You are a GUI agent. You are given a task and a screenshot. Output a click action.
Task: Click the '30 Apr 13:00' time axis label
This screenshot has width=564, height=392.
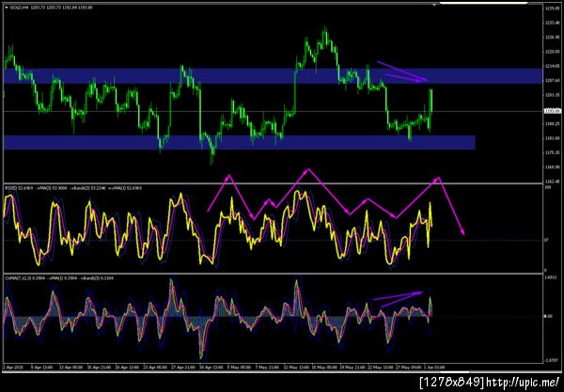pyautogui.click(x=211, y=368)
